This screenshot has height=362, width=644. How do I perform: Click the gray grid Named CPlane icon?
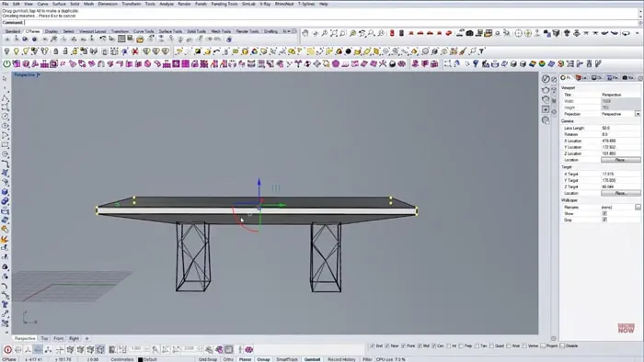(x=121, y=39)
